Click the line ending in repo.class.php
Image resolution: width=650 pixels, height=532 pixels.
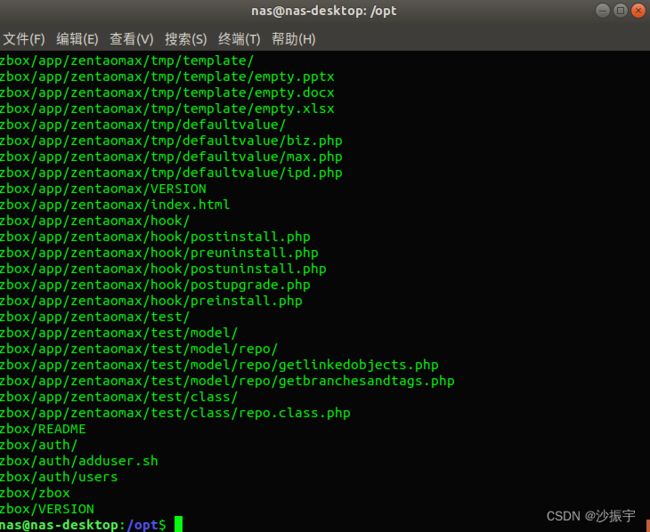(x=175, y=413)
